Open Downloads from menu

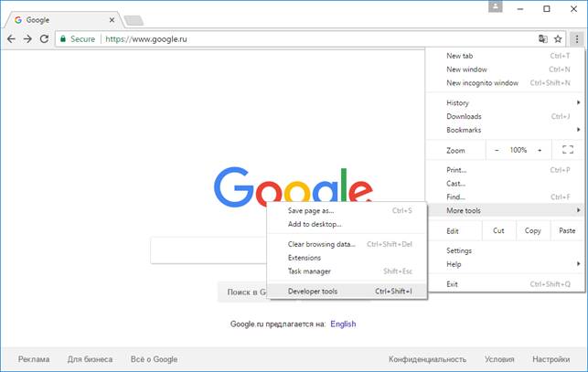point(505,116)
